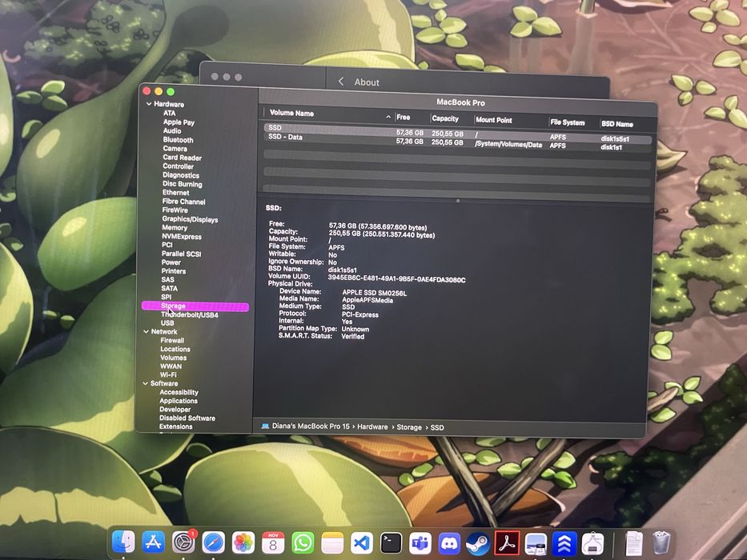Viewport: 747px width, 560px height.
Task: Collapse the Network section
Action: [x=146, y=331]
